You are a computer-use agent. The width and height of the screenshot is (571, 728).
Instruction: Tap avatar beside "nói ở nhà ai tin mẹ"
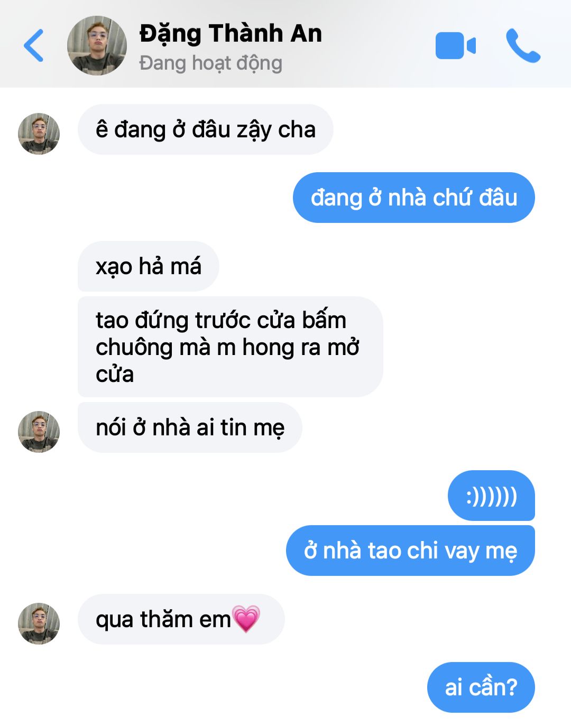coord(39,432)
